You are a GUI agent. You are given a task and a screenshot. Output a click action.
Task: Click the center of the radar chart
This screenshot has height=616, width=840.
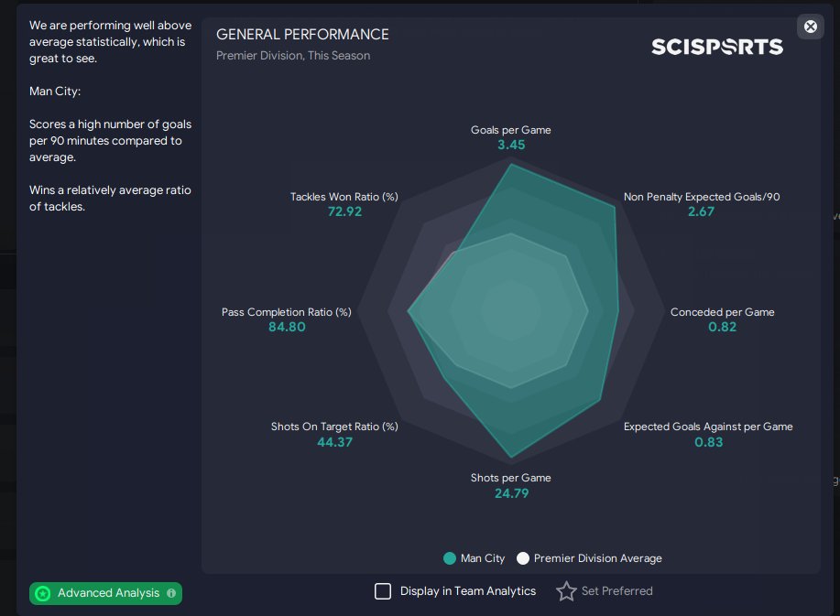(510, 311)
